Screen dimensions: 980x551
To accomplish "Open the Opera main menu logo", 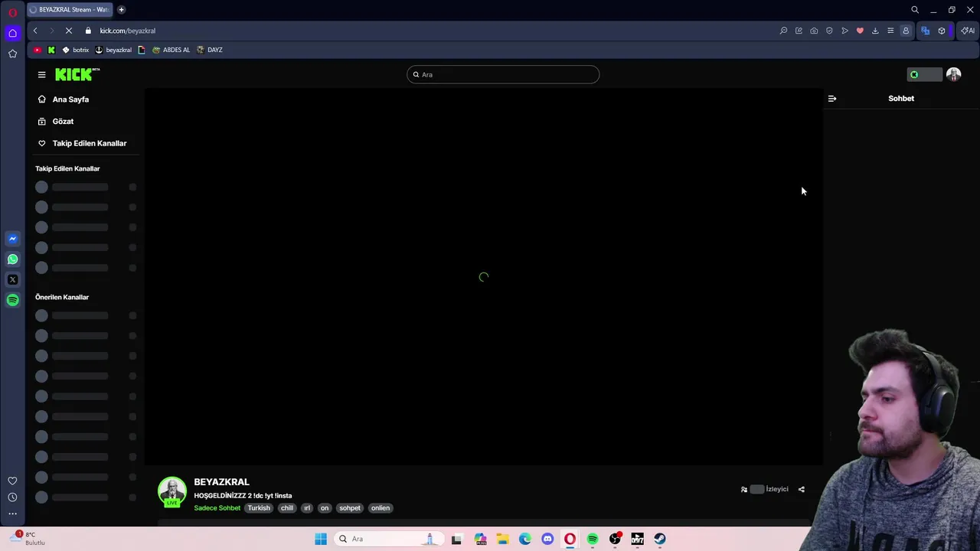I will pos(12,12).
